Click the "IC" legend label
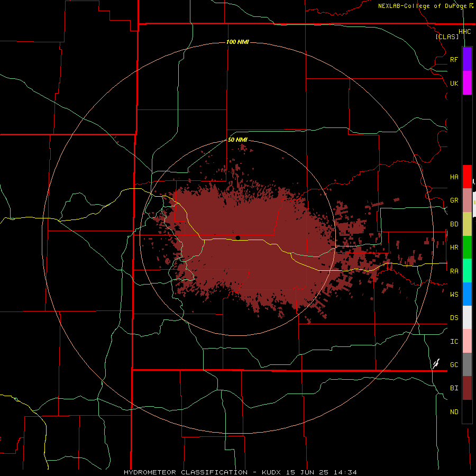476x476 pixels. tap(454, 342)
